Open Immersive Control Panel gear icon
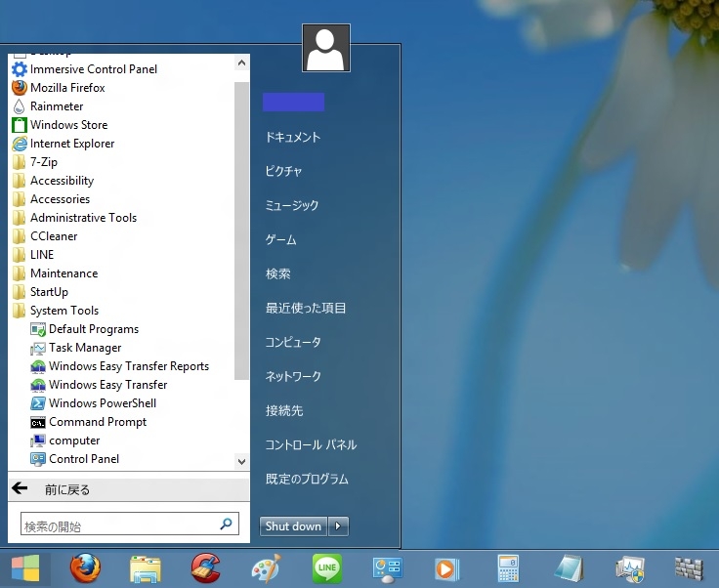Image resolution: width=719 pixels, height=588 pixels. tap(20, 69)
